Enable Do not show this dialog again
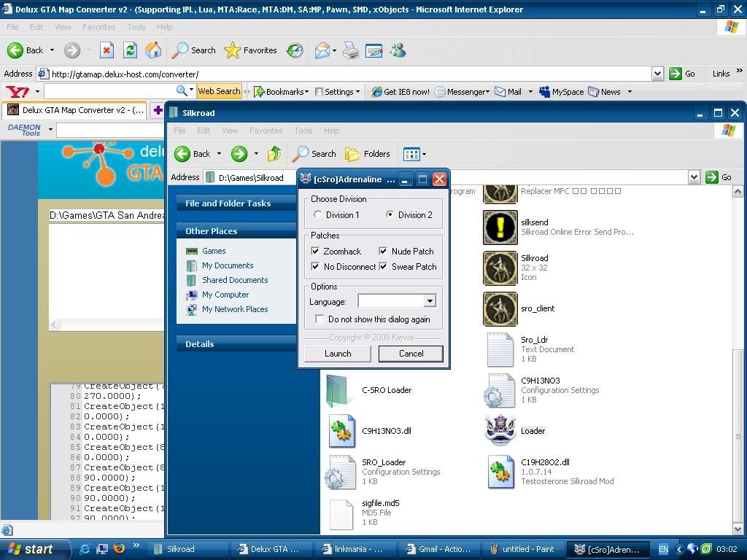 [x=320, y=319]
